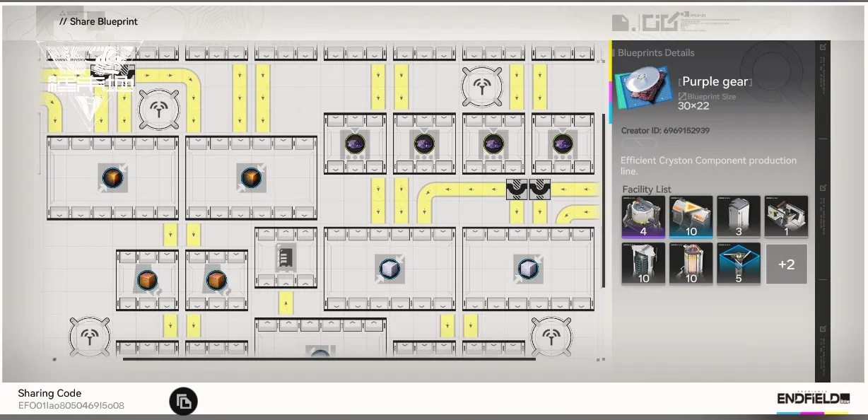Select the facility tile with count 4
The image size is (868, 420).
pyautogui.click(x=643, y=216)
